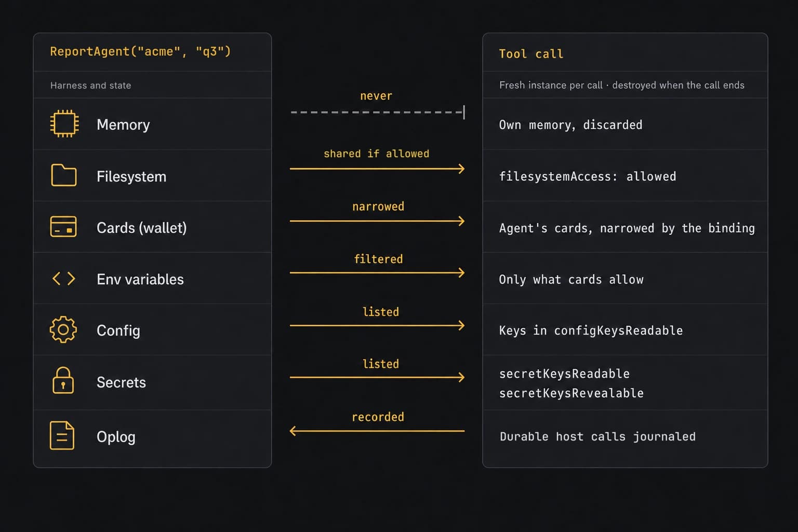798x532 pixels.
Task: Select the ReportAgent("acme", "q3") header text
Action: pyautogui.click(x=140, y=51)
